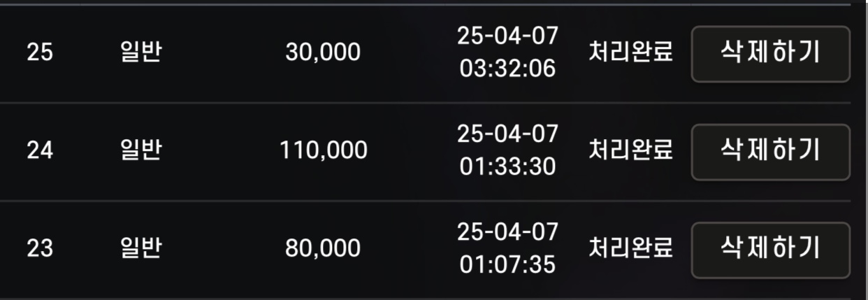This screenshot has height=300, width=868.
Task: Click the 일반 type in row 24
Action: (140, 150)
